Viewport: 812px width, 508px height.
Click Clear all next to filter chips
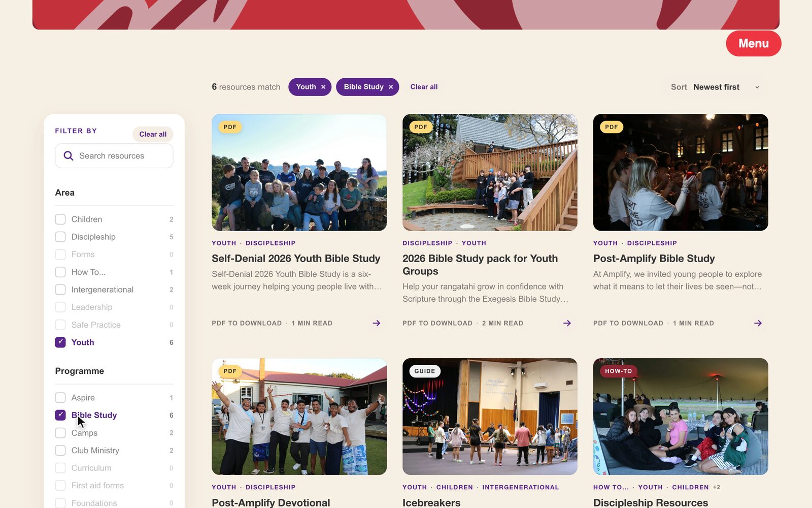[x=424, y=87]
